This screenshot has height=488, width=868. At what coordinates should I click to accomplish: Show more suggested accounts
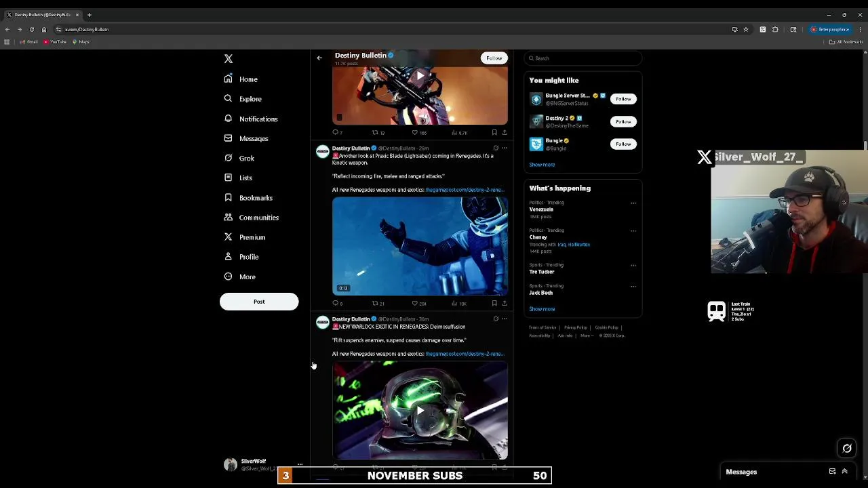coord(542,165)
